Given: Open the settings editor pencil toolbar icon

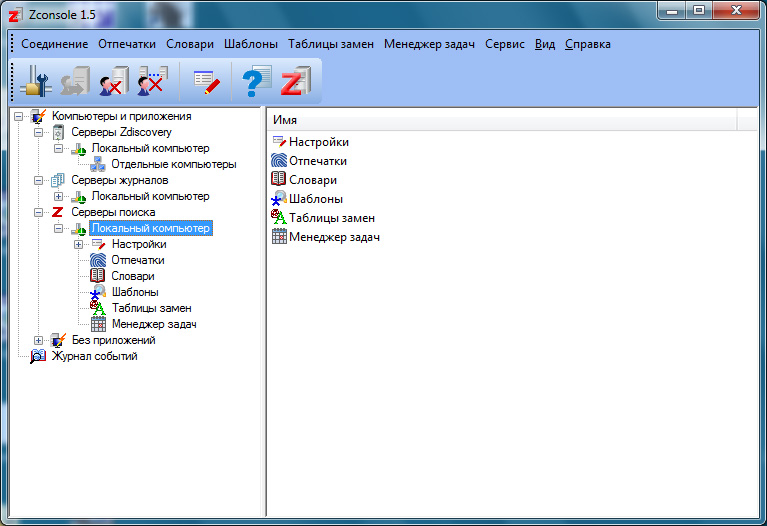Looking at the screenshot, I should (x=206, y=82).
